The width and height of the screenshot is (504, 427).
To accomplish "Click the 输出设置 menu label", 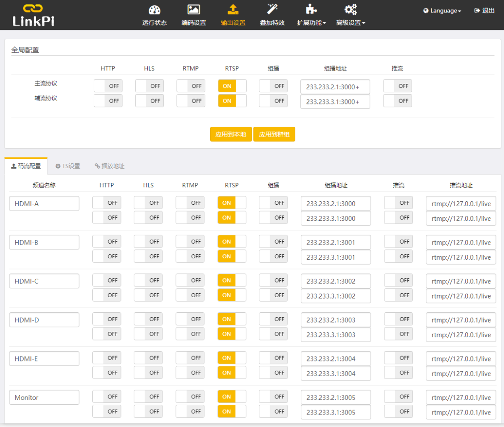I will 233,23.
